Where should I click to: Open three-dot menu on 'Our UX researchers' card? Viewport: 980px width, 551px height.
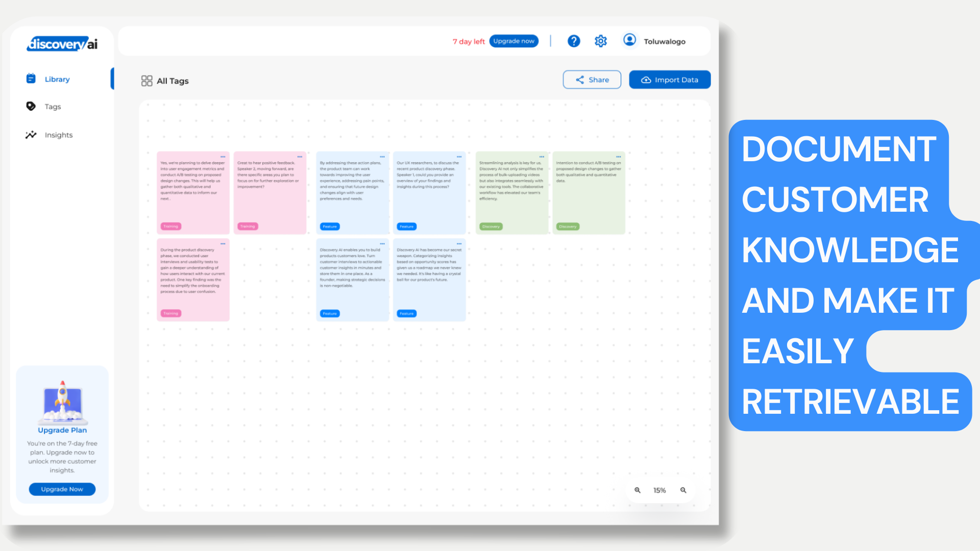coord(459,157)
